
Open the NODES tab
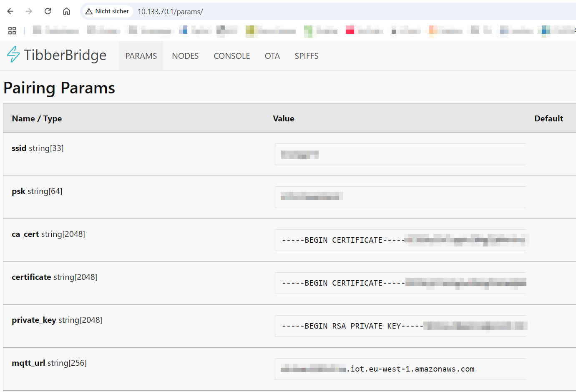[x=185, y=56]
